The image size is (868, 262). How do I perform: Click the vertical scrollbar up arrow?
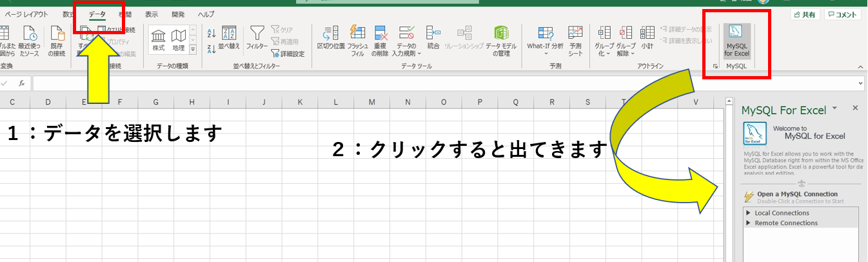pos(729,101)
